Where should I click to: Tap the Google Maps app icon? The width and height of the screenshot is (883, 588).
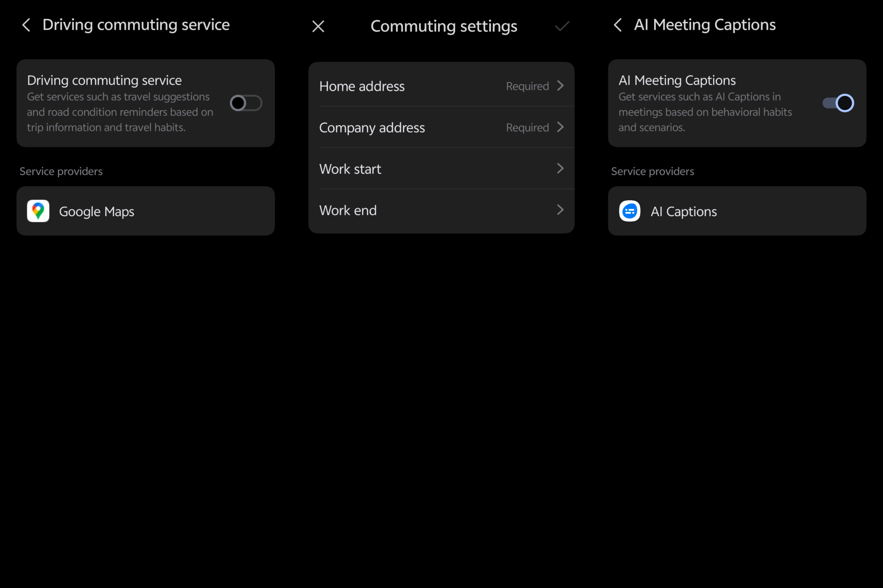pyautogui.click(x=38, y=211)
